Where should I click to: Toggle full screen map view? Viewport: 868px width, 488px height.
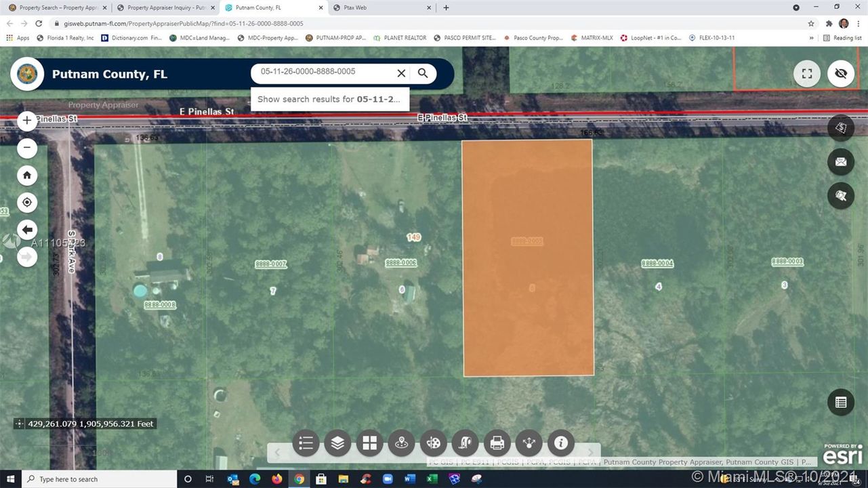[x=807, y=74]
